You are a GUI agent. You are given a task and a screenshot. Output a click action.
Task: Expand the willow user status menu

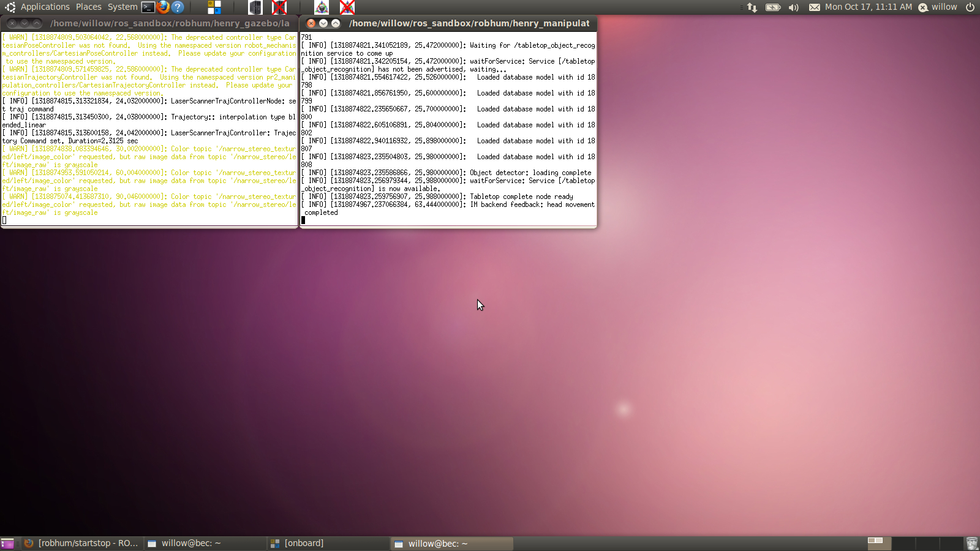click(x=938, y=7)
